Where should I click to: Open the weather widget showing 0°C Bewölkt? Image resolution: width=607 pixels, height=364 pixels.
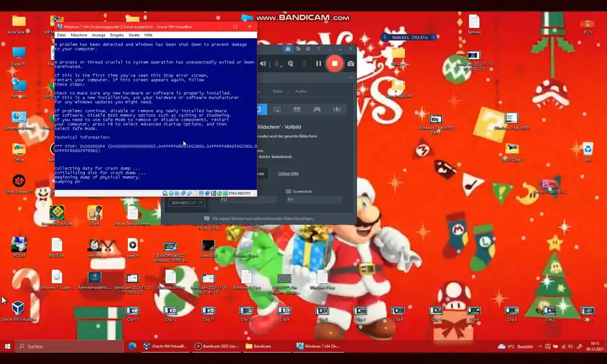pos(516,346)
